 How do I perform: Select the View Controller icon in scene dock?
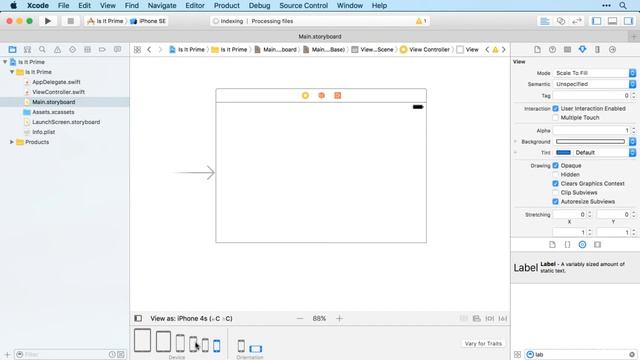(x=305, y=96)
